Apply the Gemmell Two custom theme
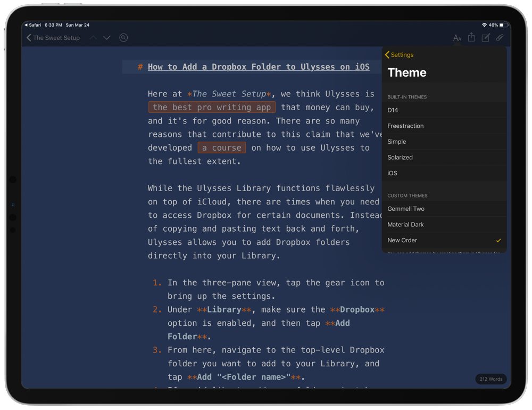The width and height of the screenshot is (532, 410). tap(444, 209)
